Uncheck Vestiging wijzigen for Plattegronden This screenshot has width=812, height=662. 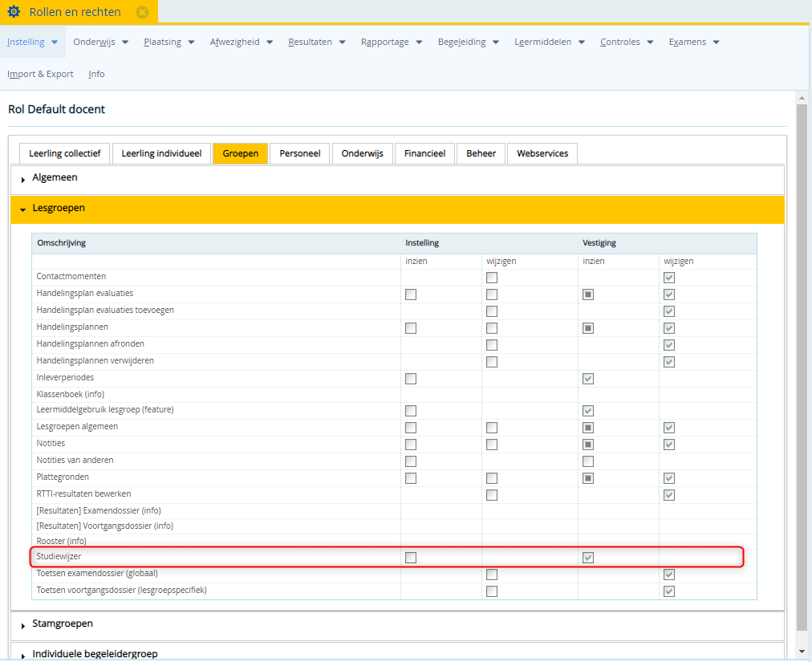click(x=669, y=478)
